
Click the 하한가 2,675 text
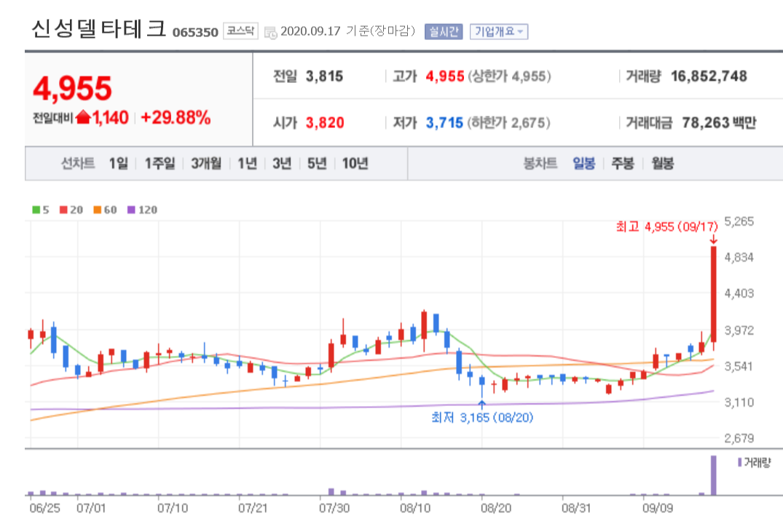511,123
